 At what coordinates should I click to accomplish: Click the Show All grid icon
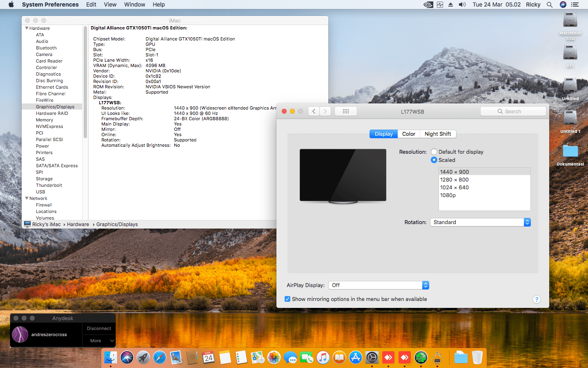click(x=345, y=111)
